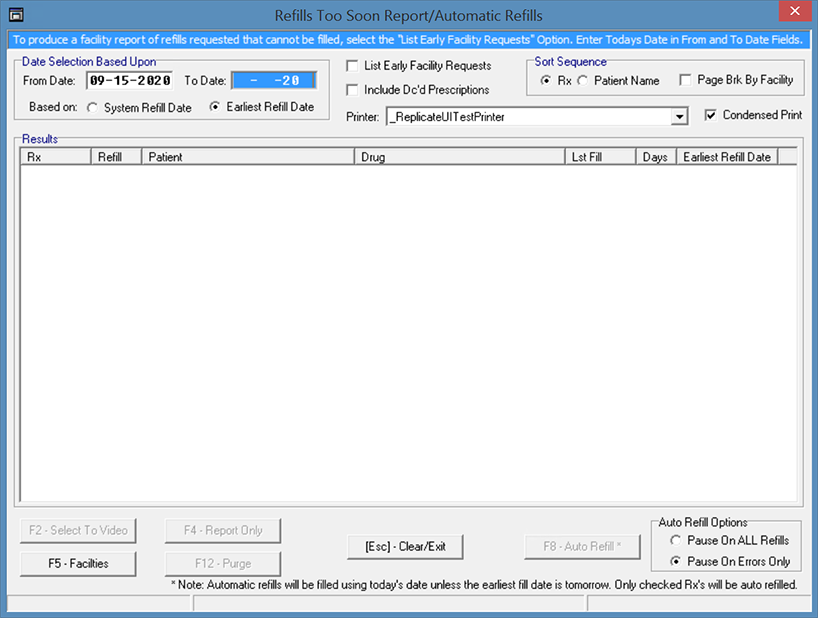Open the Printer dropdown list

tap(679, 117)
